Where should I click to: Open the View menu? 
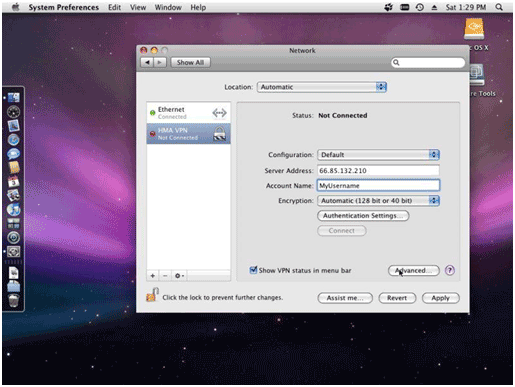pyautogui.click(x=138, y=7)
